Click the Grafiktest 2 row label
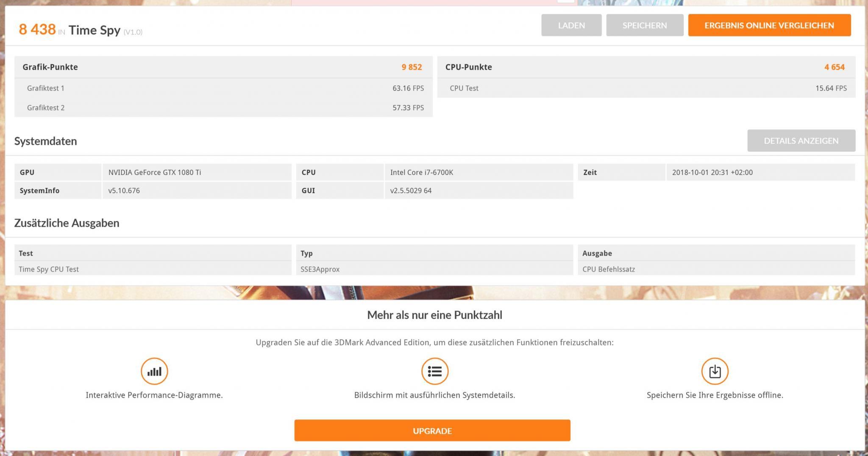This screenshot has width=868, height=456. [46, 108]
